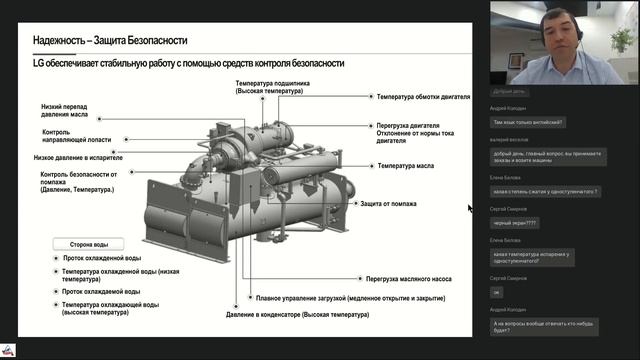Screen dimensions: 640x360
Task: Click label 'Плавное управление загрузкой'
Action: [301, 298]
